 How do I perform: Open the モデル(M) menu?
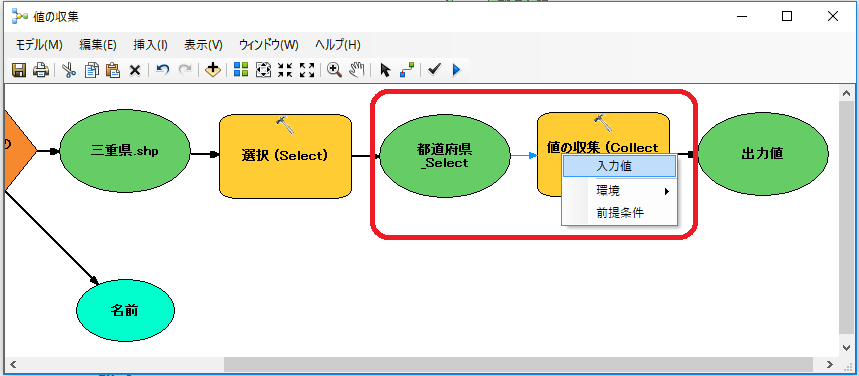pyautogui.click(x=39, y=45)
